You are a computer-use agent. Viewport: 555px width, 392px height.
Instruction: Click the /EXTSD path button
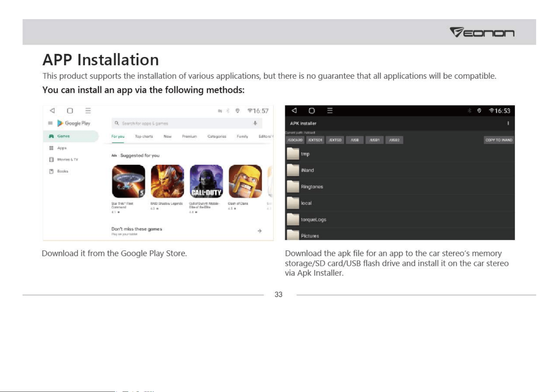coord(335,140)
